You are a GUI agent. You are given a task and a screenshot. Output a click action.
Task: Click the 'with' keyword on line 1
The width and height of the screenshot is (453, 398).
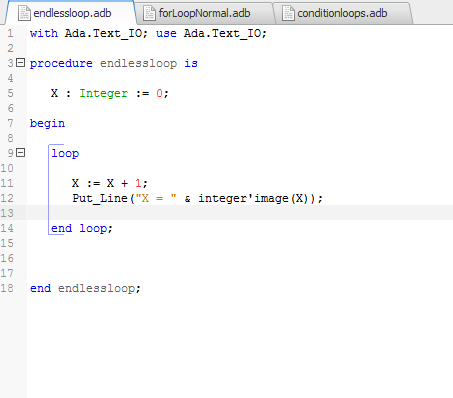click(44, 33)
